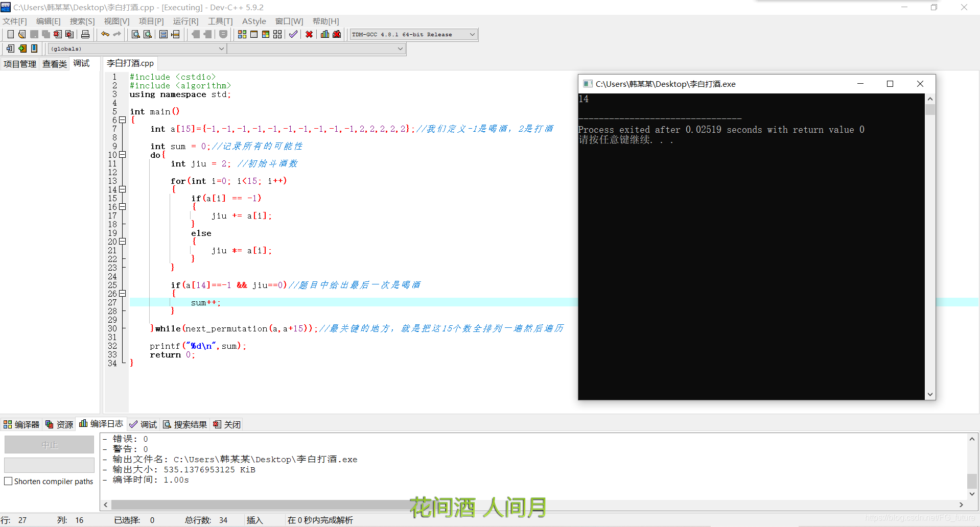
Task: Click the console window scrollbar down arrow
Action: point(930,394)
